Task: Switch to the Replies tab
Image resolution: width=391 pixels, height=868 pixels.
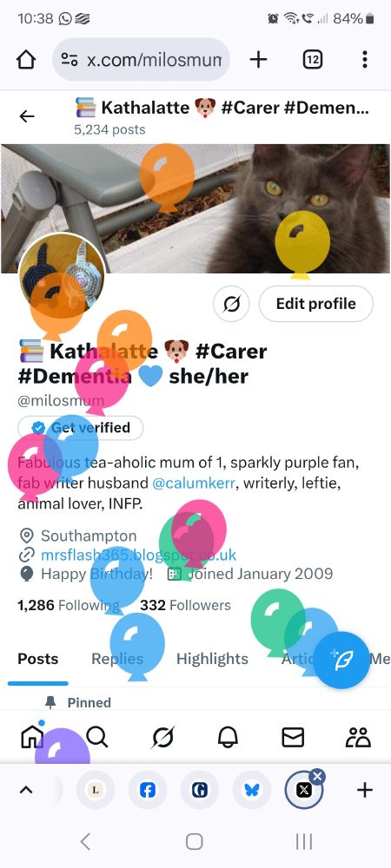Action: (116, 659)
